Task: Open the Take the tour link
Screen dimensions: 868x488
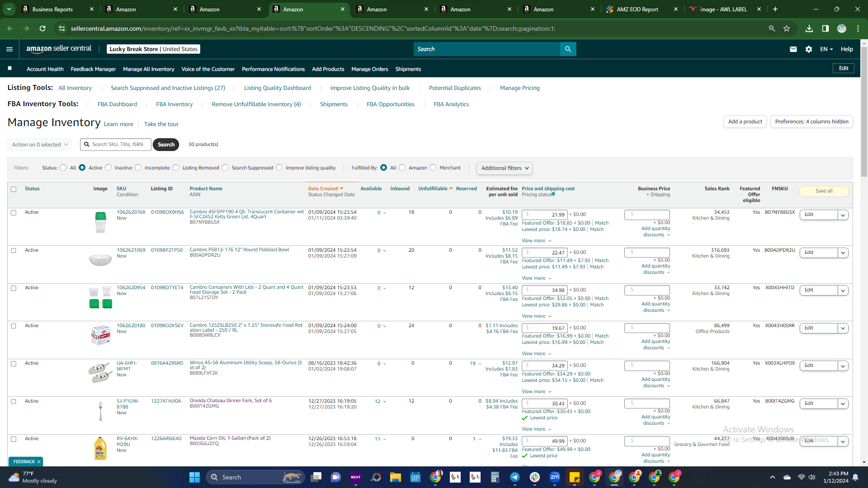Action: [161, 124]
